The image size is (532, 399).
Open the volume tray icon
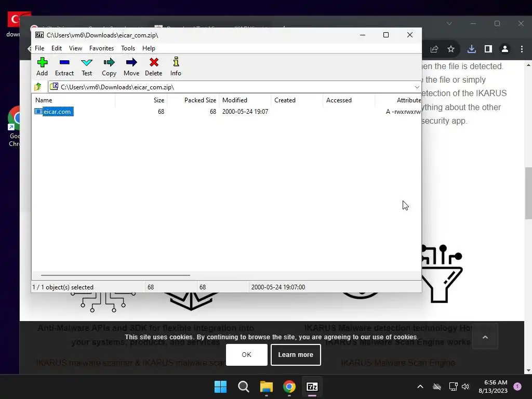tap(465, 387)
